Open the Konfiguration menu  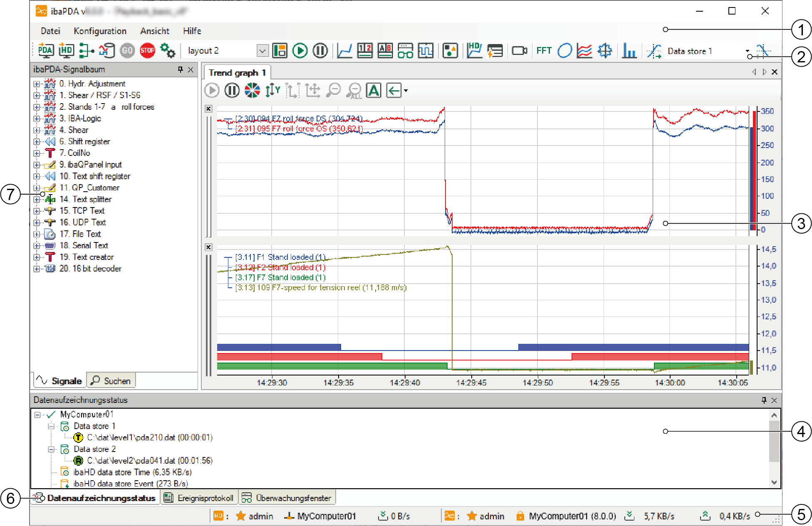tap(100, 31)
